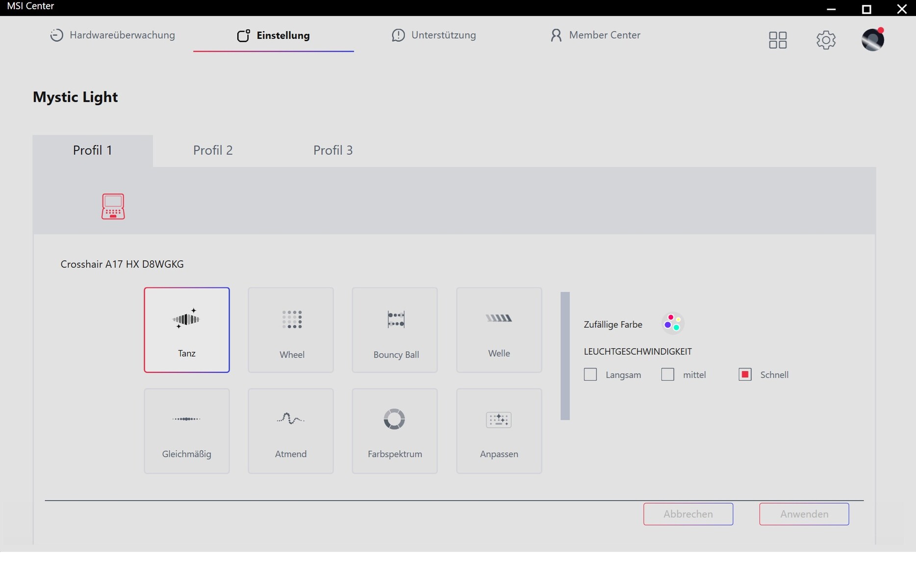Toggle Zufällige Farbe random color dots
Image resolution: width=916 pixels, height=588 pixels.
pos(672,323)
